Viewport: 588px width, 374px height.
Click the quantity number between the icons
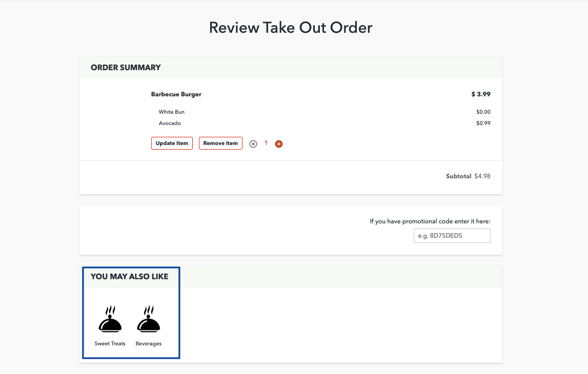tap(266, 143)
